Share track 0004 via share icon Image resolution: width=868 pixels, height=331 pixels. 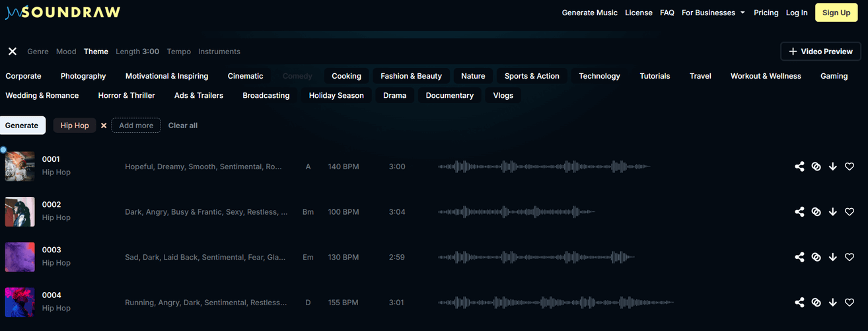799,303
